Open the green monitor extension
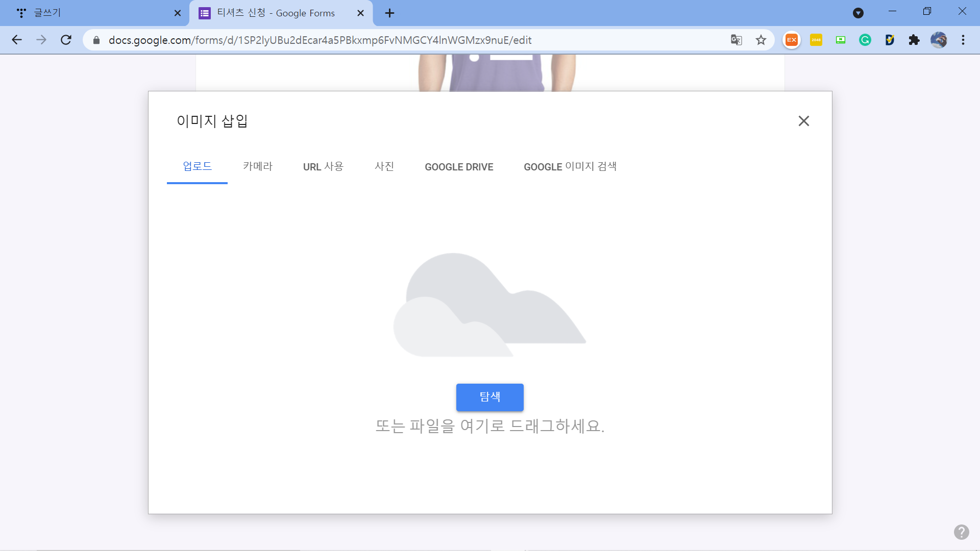Screen dimensions: 980x551 point(841,40)
